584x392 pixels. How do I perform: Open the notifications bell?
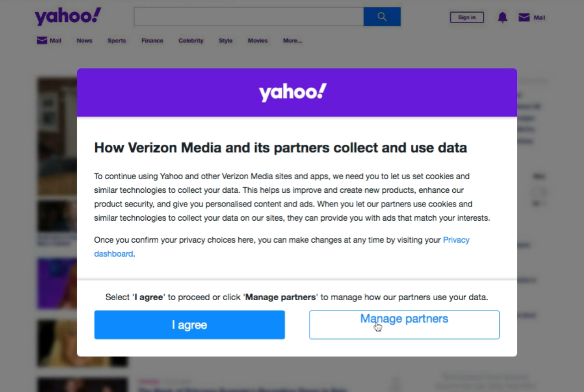coord(502,17)
